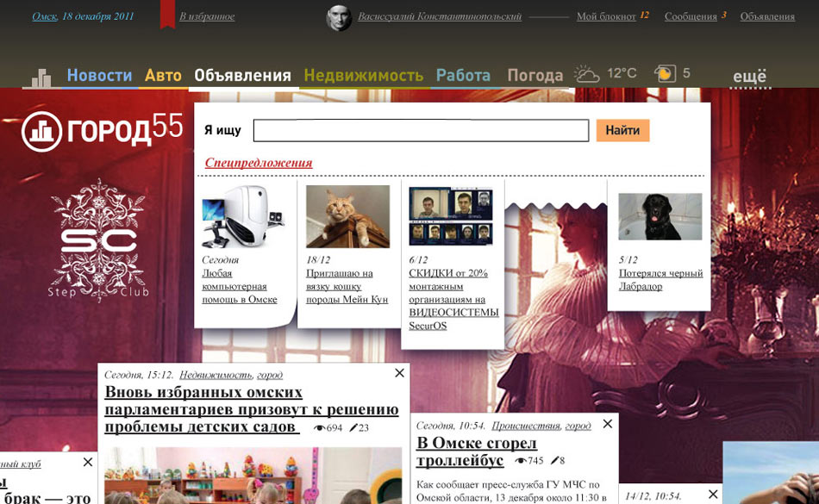The width and height of the screenshot is (819, 504).
Task: Go to the Работа section
Action: pos(463,75)
